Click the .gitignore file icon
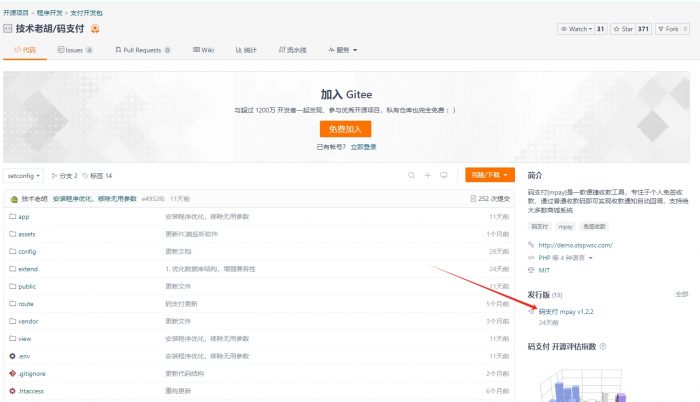This screenshot has height=402, width=700. [12, 373]
